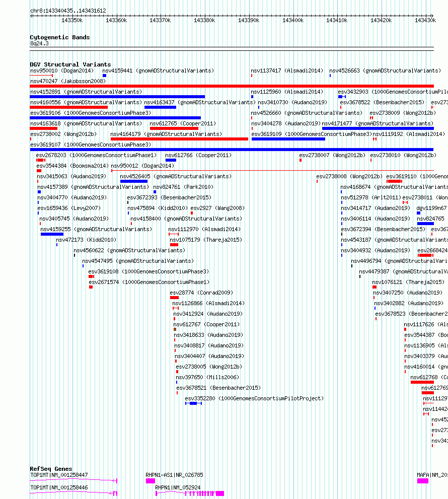The width and height of the screenshot is (448, 499).
Task: Click the blue bar under nsv824765
Action: pyautogui.click(x=425, y=224)
